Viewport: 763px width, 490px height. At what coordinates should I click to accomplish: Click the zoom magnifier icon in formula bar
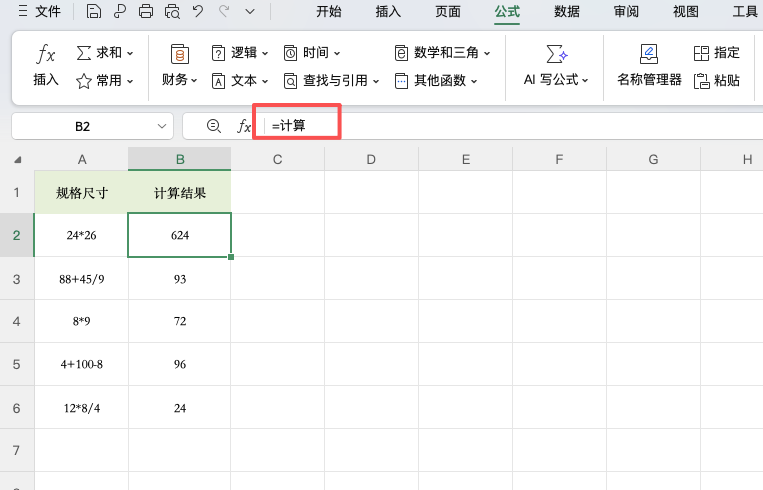click(x=214, y=126)
